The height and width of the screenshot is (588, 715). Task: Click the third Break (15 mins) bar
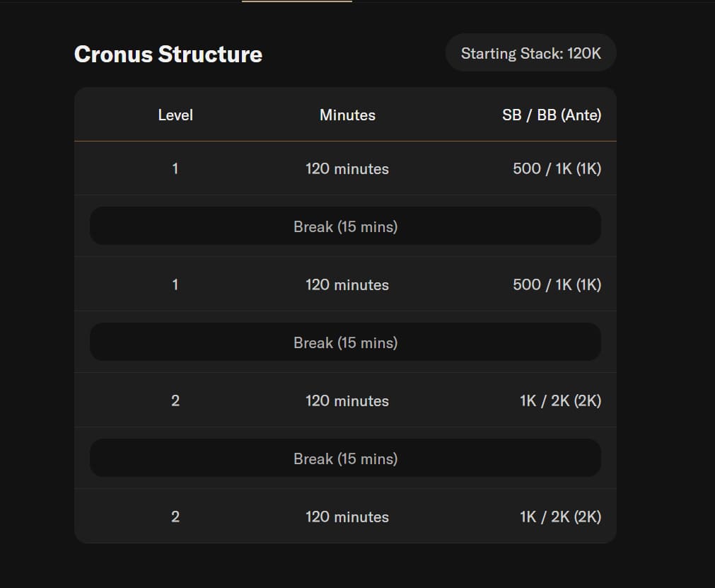click(345, 459)
